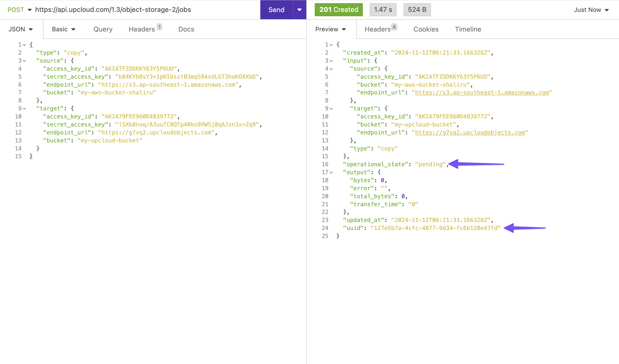Open the Docs tab
Viewport: 619px width, 364px height.
tap(186, 29)
